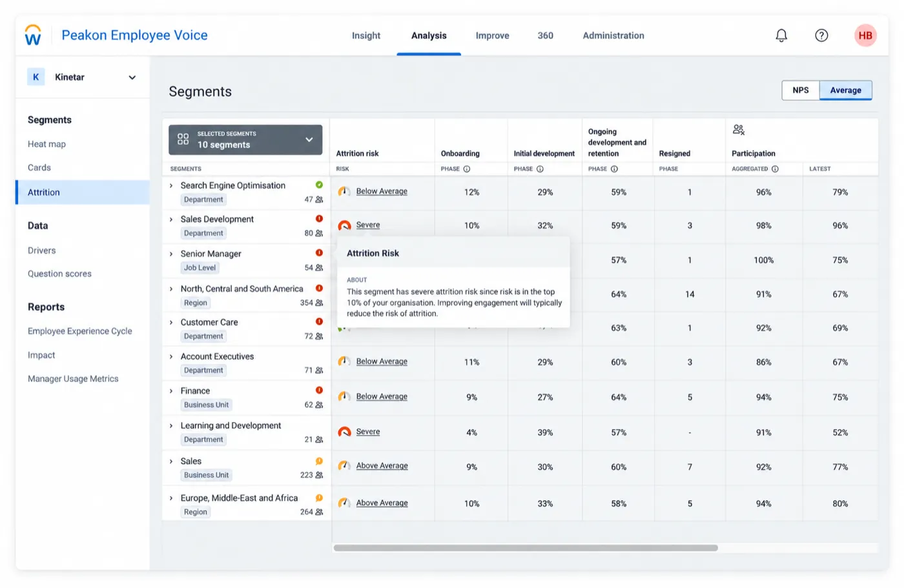Click the Severe gauge icon for Learning and Development
This screenshot has height=588, width=904.
pyautogui.click(x=345, y=432)
